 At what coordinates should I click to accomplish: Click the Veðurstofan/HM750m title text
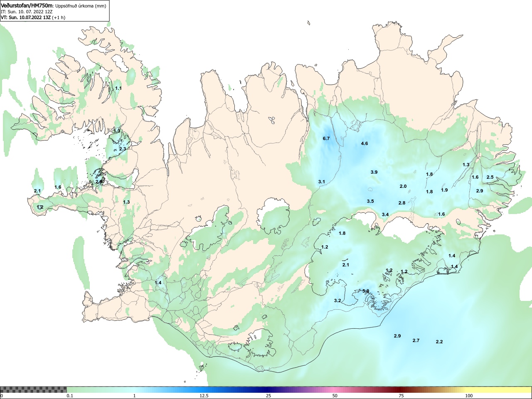click(27, 6)
